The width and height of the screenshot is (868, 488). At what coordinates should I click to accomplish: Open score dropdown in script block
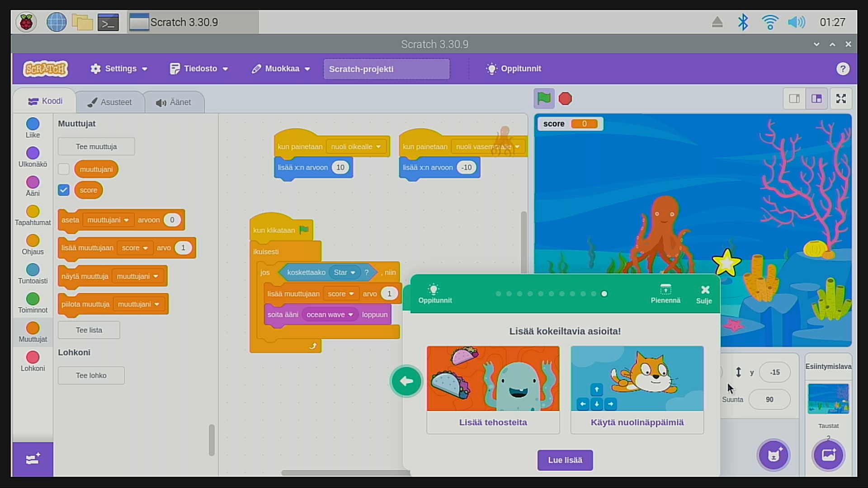coord(340,294)
